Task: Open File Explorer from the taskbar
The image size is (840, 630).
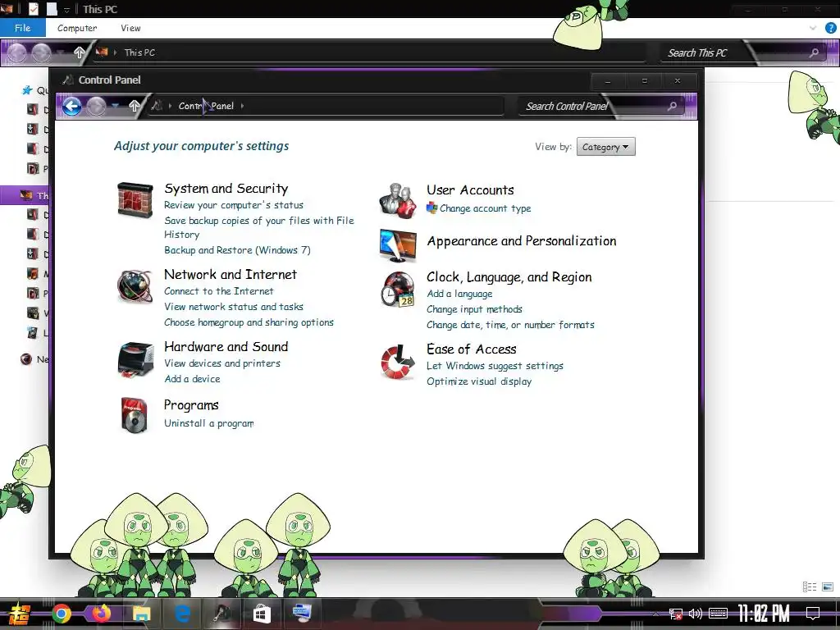Action: click(141, 614)
